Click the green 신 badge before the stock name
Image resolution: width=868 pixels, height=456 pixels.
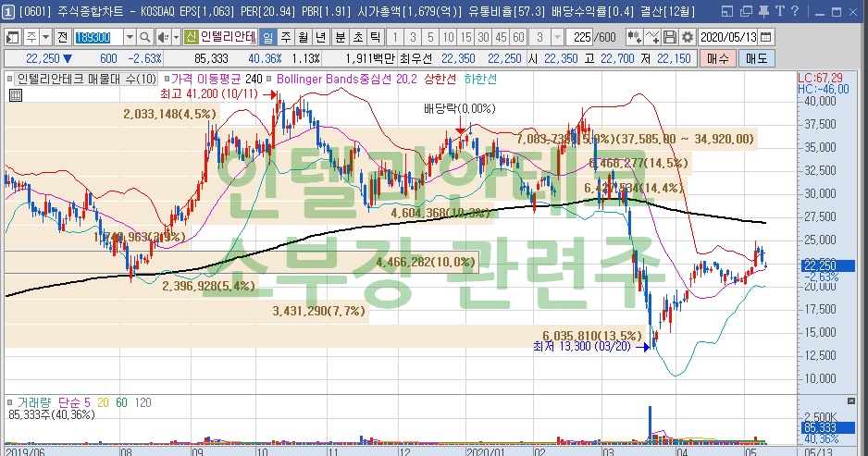(x=191, y=37)
